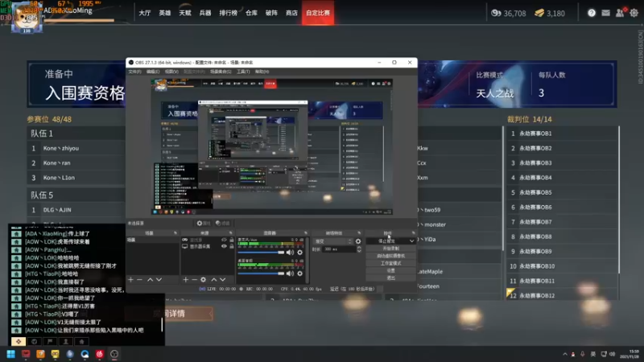Open mic/Aux audio settings gear
The height and width of the screenshot is (362, 644).
coord(299,253)
